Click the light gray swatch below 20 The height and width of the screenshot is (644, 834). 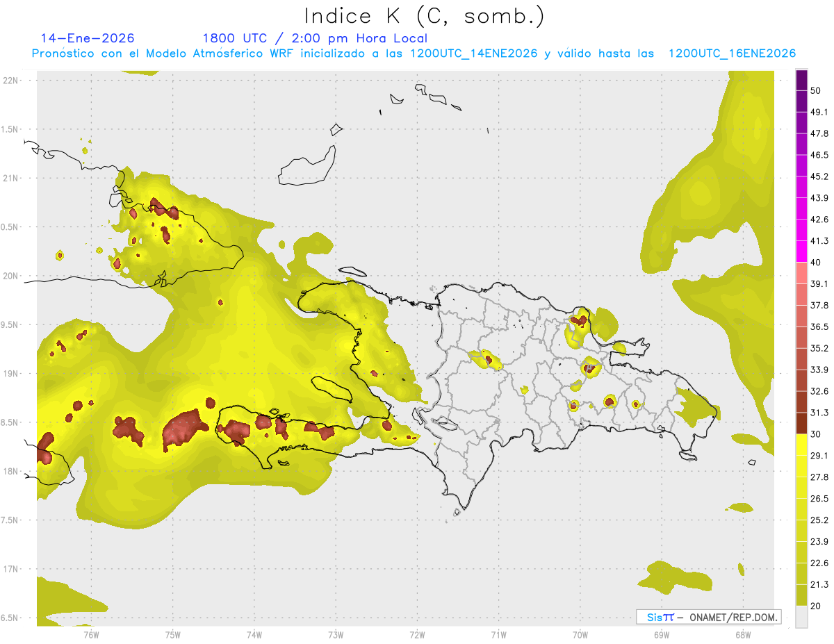coord(801,617)
